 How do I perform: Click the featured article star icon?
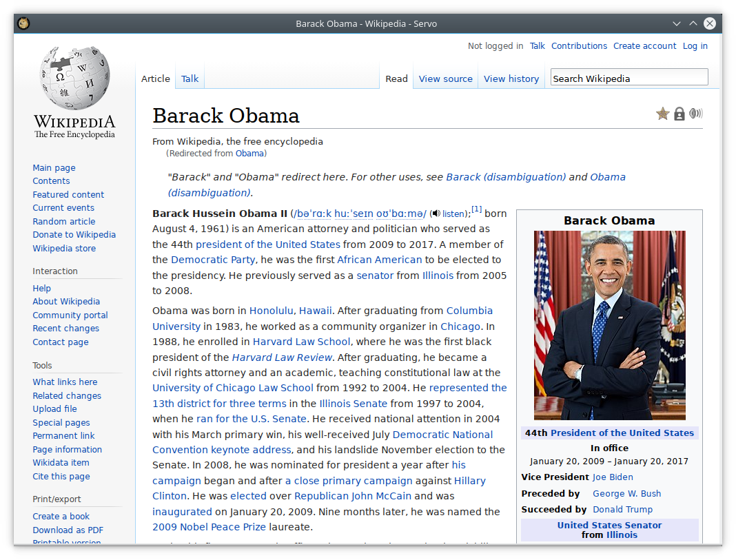pyautogui.click(x=662, y=114)
